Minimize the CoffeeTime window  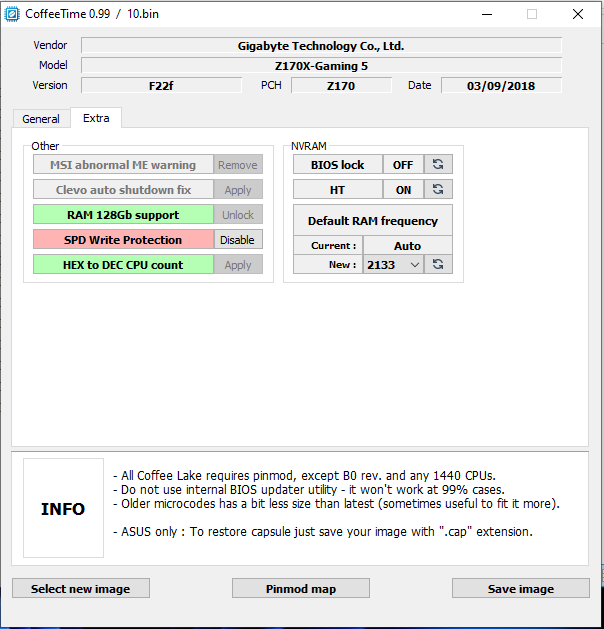(x=487, y=14)
